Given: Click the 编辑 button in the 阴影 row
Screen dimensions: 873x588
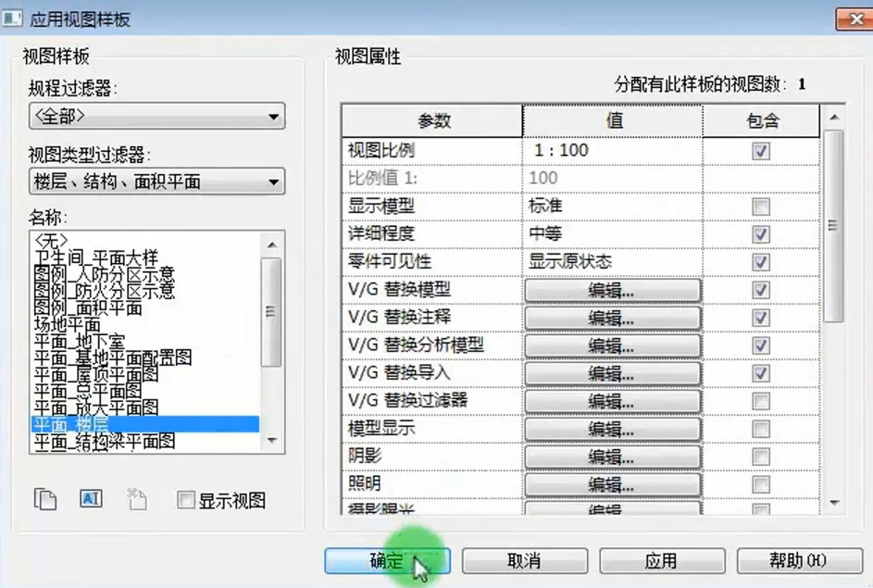Looking at the screenshot, I should [x=613, y=457].
